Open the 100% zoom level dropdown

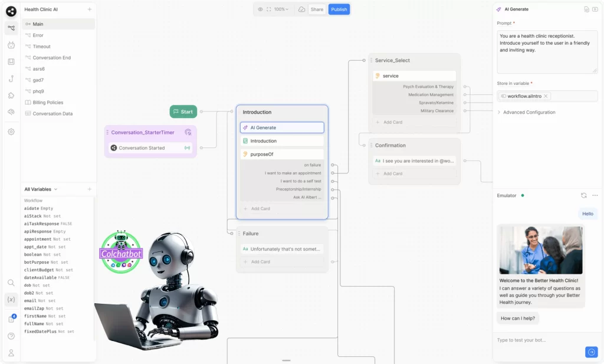(281, 9)
